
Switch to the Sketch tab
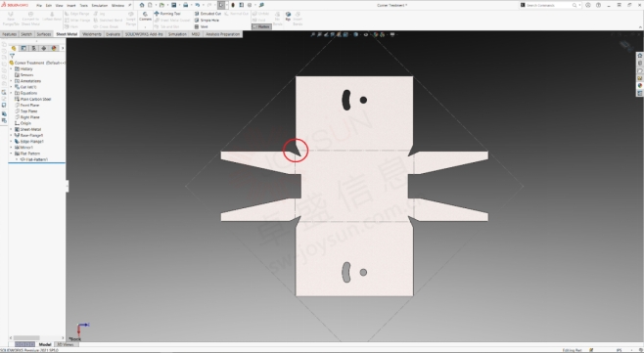pyautogui.click(x=26, y=34)
